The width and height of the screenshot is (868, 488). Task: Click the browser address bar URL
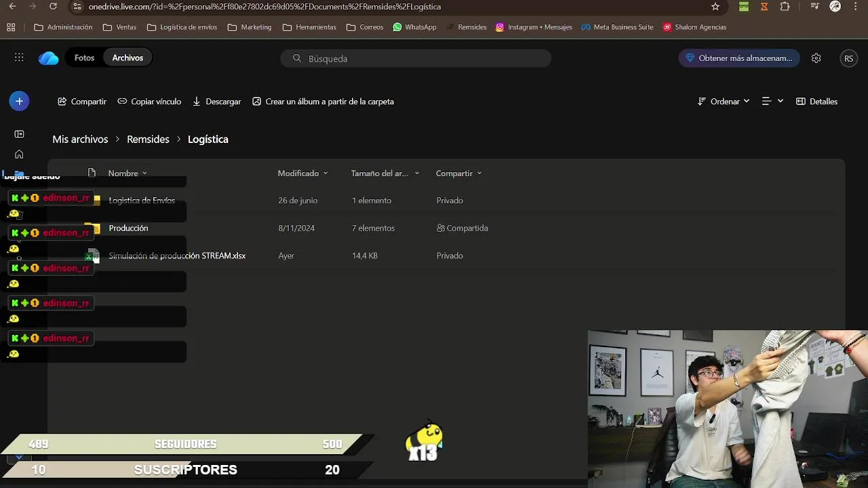pos(264,7)
